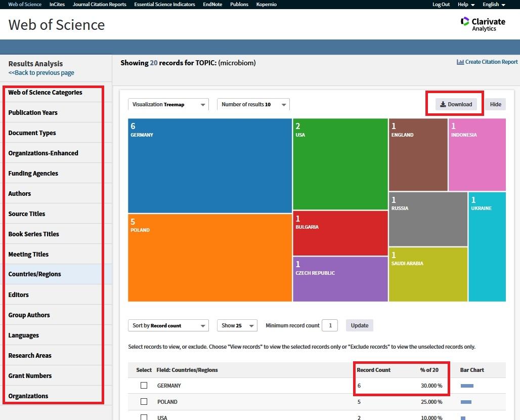
Task: Open Journal Citation Reports
Action: [100, 5]
